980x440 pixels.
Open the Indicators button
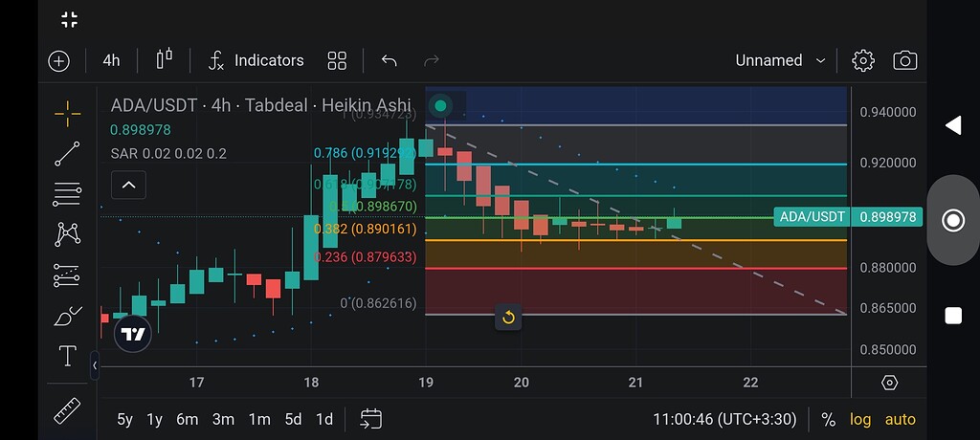coord(256,60)
